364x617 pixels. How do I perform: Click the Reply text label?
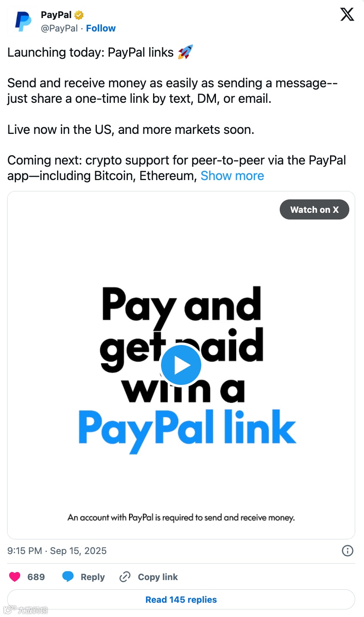point(93,577)
